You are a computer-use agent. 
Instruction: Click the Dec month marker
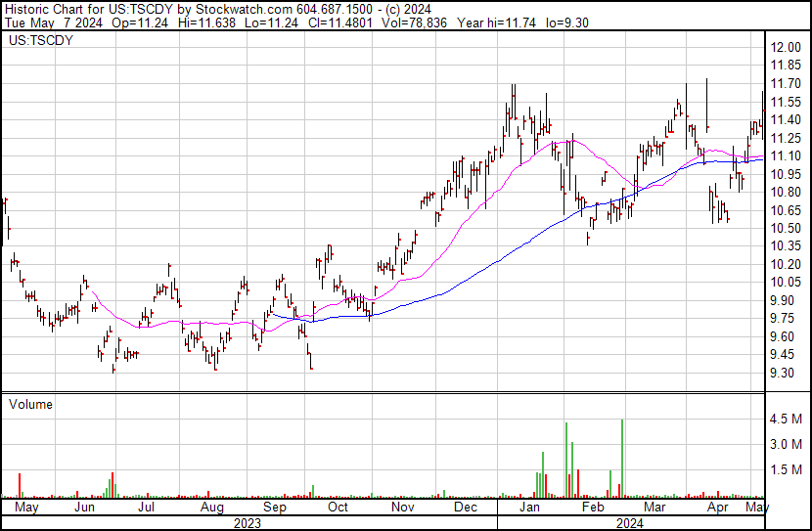pos(466,508)
